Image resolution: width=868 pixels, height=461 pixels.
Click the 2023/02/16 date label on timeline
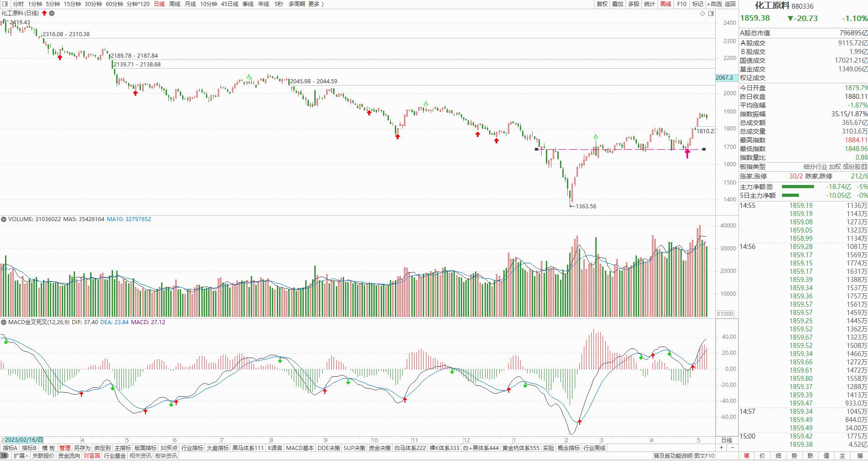click(x=24, y=440)
